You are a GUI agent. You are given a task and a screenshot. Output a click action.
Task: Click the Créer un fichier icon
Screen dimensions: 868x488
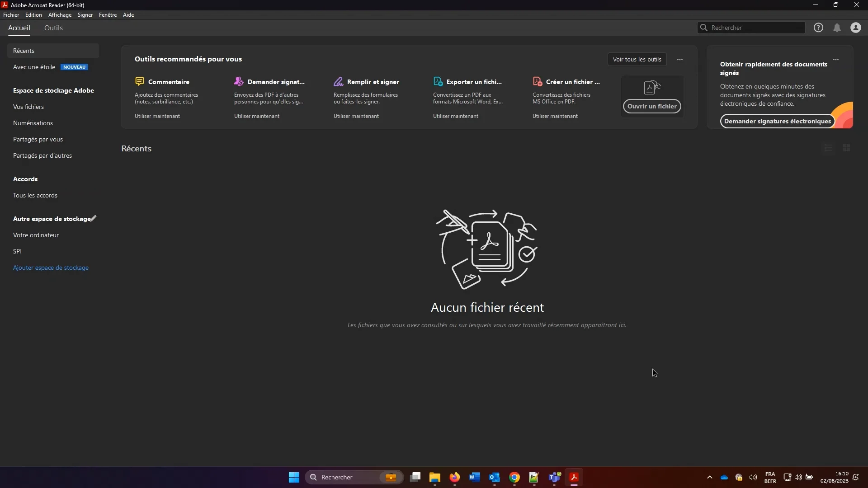click(537, 81)
